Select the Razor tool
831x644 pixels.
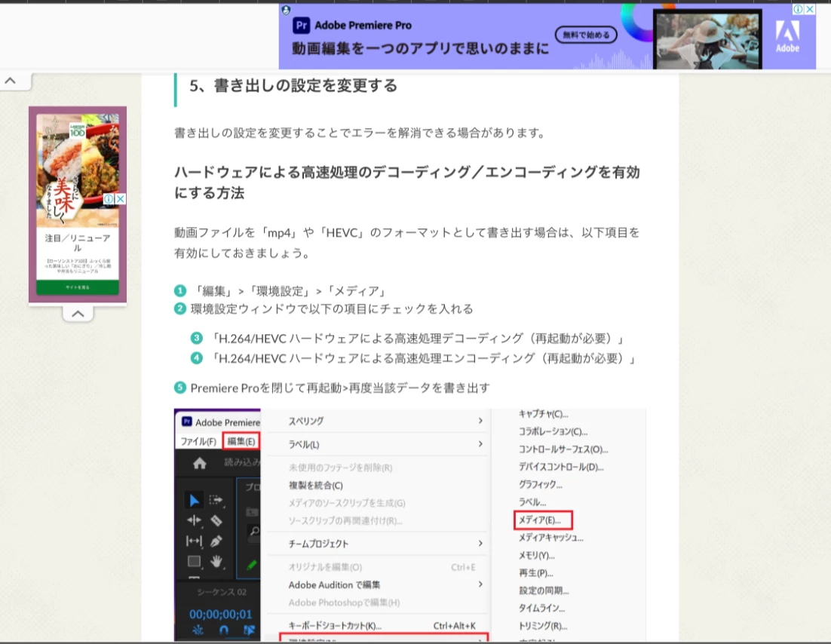click(216, 520)
